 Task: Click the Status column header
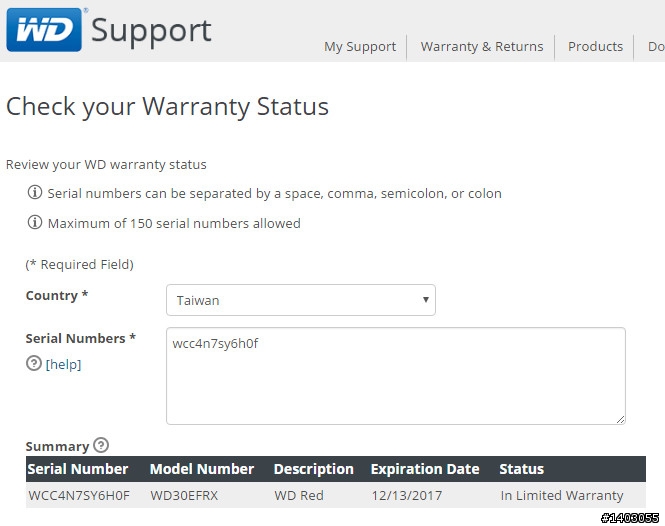pos(522,469)
